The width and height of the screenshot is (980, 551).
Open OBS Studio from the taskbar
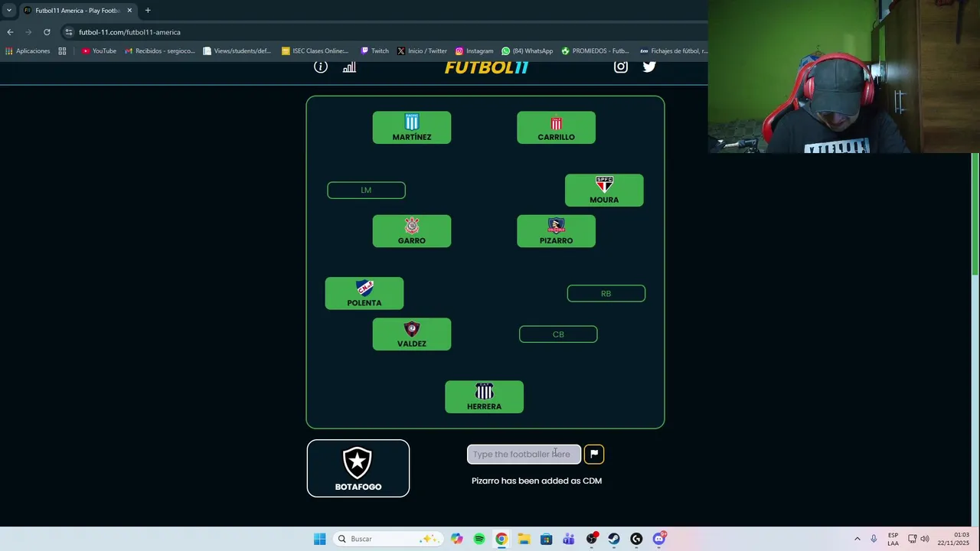point(592,539)
